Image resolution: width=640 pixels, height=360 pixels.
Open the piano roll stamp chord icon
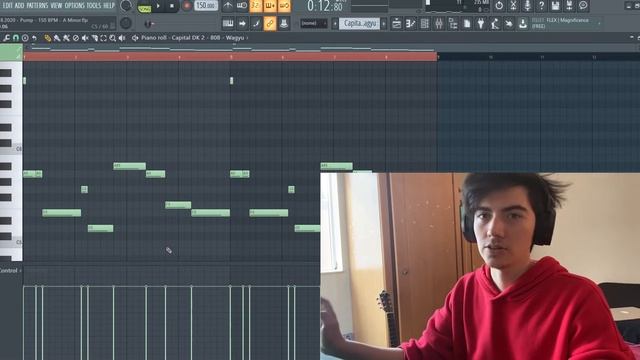[25, 38]
